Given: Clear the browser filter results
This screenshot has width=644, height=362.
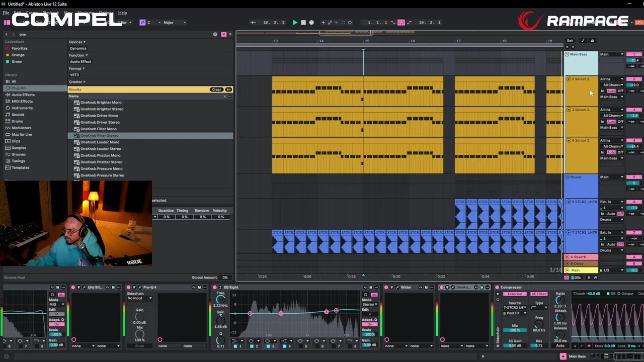Looking at the screenshot, I should 216,89.
